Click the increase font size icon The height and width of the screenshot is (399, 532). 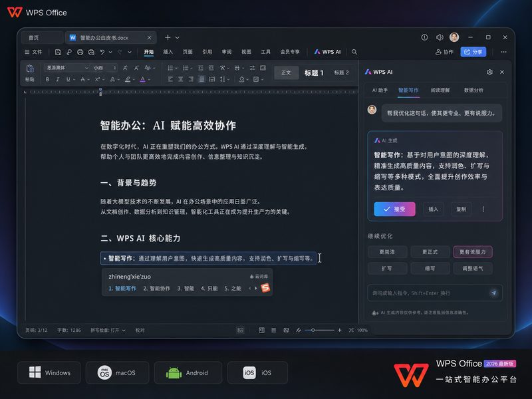click(x=125, y=68)
